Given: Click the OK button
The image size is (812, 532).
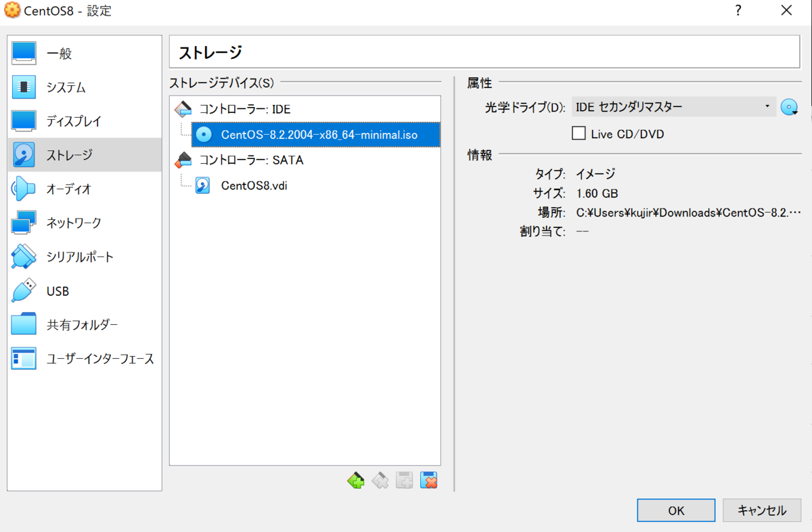Looking at the screenshot, I should click(x=675, y=510).
